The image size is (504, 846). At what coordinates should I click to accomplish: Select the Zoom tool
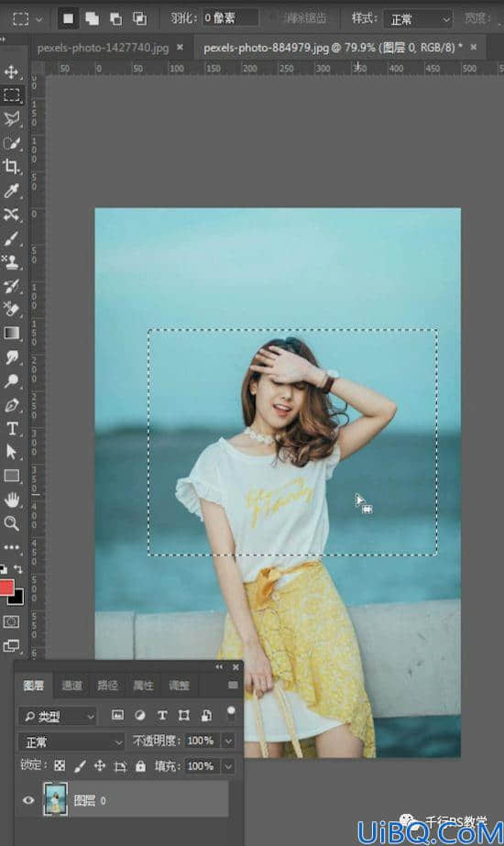click(x=11, y=523)
